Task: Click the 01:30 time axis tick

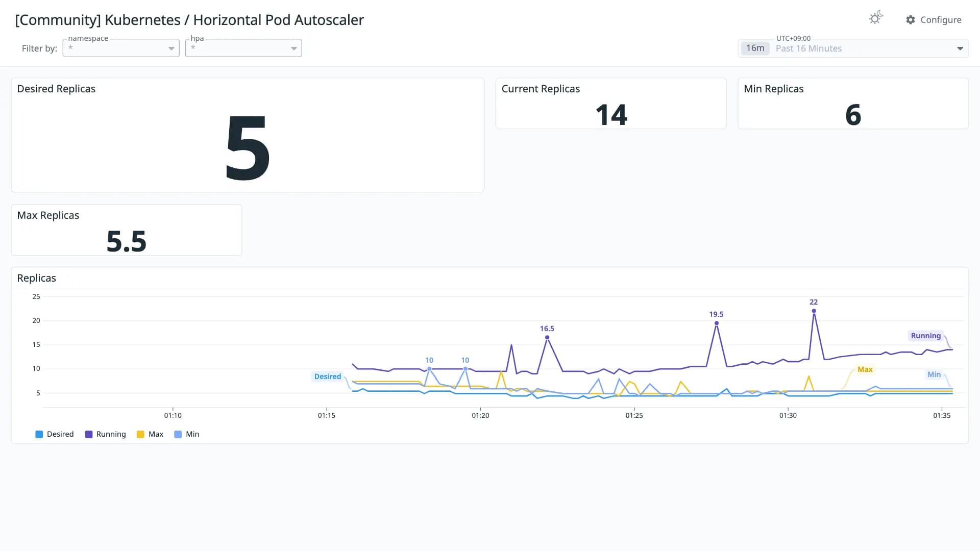Action: 788,415
